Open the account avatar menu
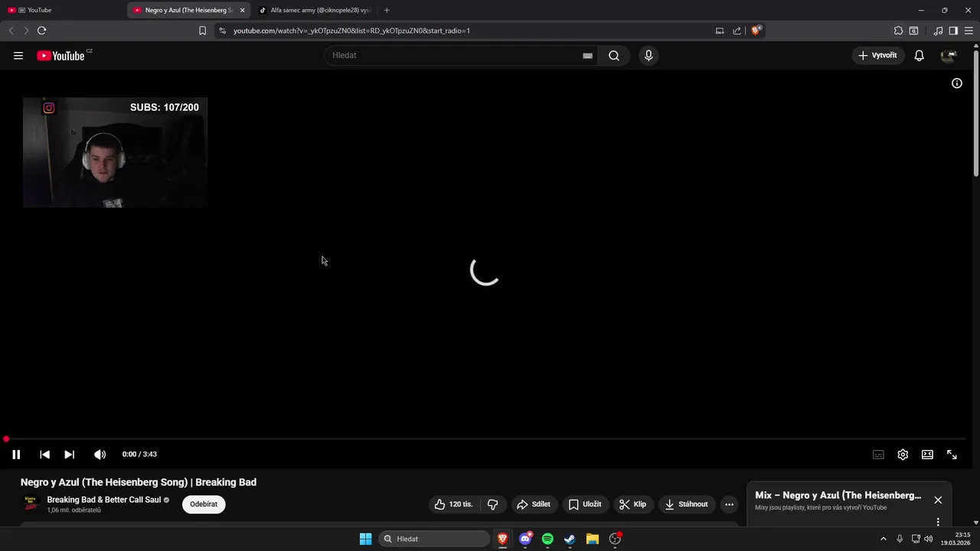Image resolution: width=980 pixels, height=551 pixels. 949,55
